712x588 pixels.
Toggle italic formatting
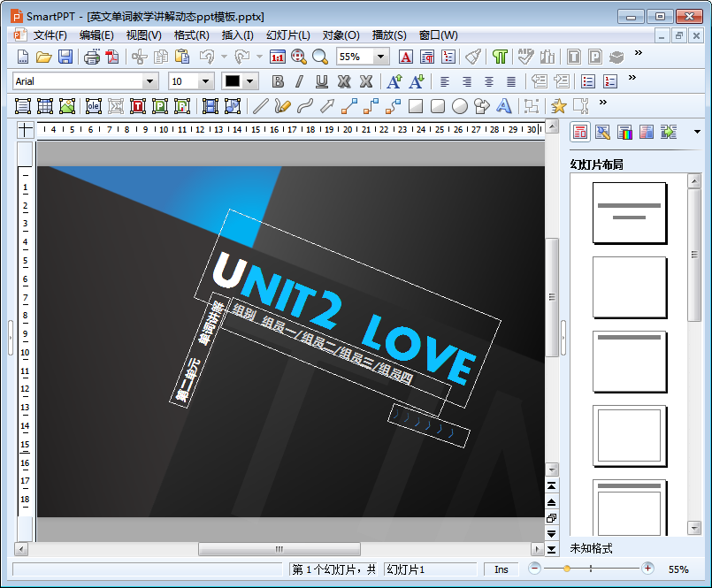[300, 81]
